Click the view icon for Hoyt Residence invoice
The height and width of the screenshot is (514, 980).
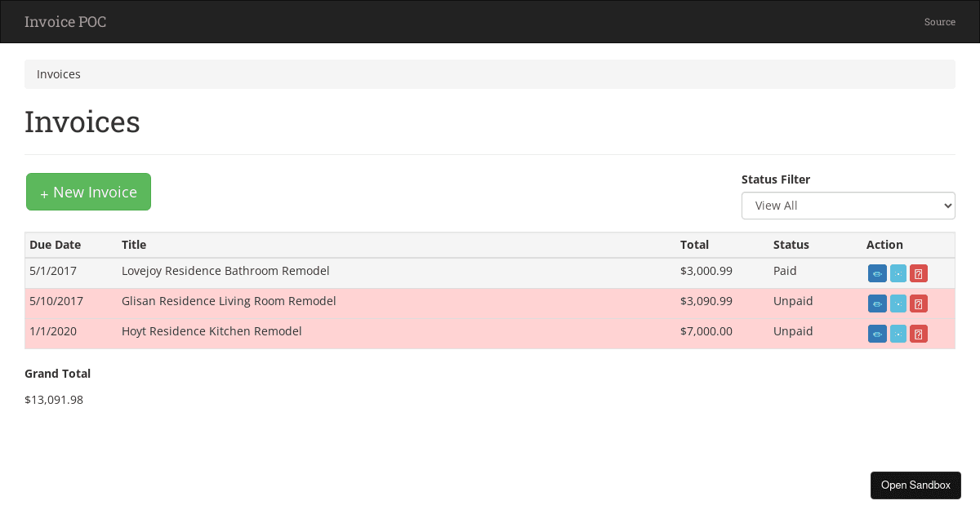click(x=877, y=334)
